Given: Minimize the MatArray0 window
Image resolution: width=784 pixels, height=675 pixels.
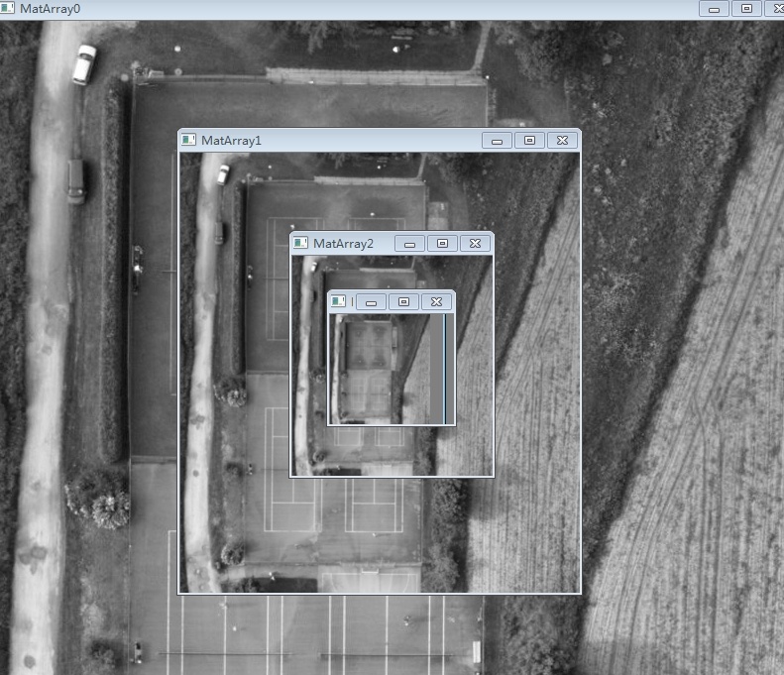Looking at the screenshot, I should coord(714,8).
